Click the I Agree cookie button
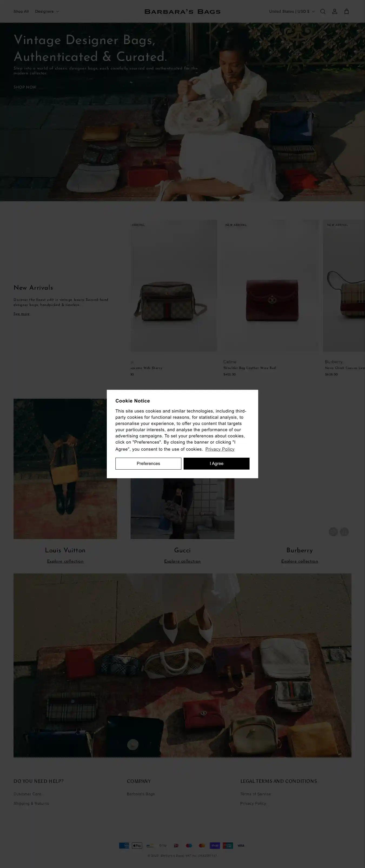 pyautogui.click(x=217, y=463)
